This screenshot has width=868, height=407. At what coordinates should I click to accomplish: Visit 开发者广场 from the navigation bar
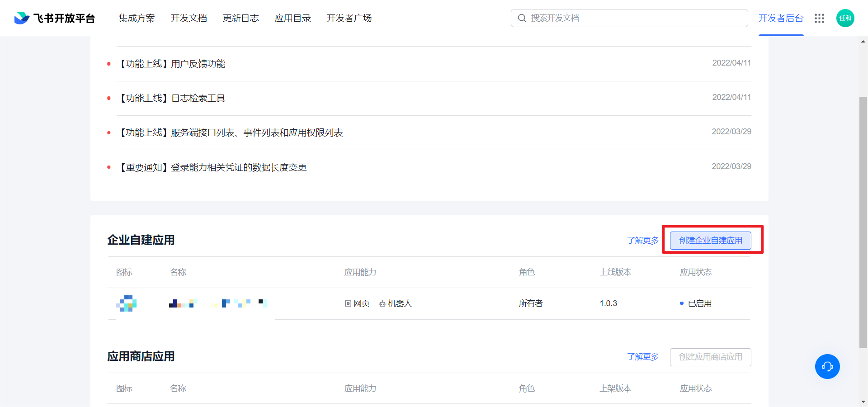349,18
